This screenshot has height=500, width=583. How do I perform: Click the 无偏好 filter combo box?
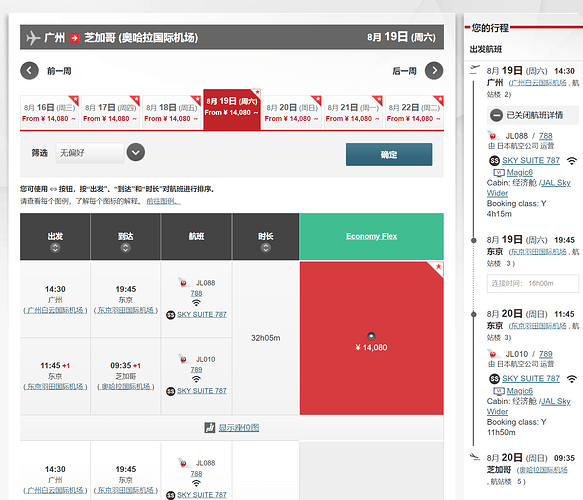pyautogui.click(x=90, y=153)
